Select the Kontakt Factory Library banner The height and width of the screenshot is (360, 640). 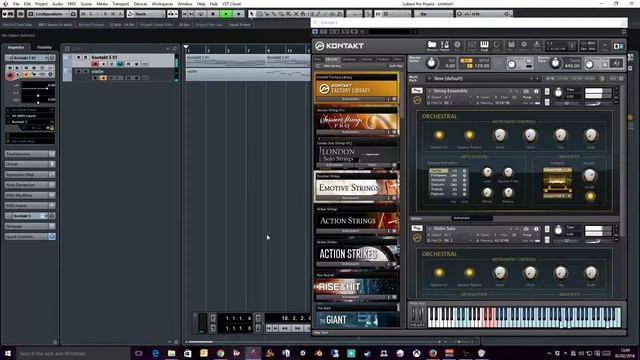(357, 88)
